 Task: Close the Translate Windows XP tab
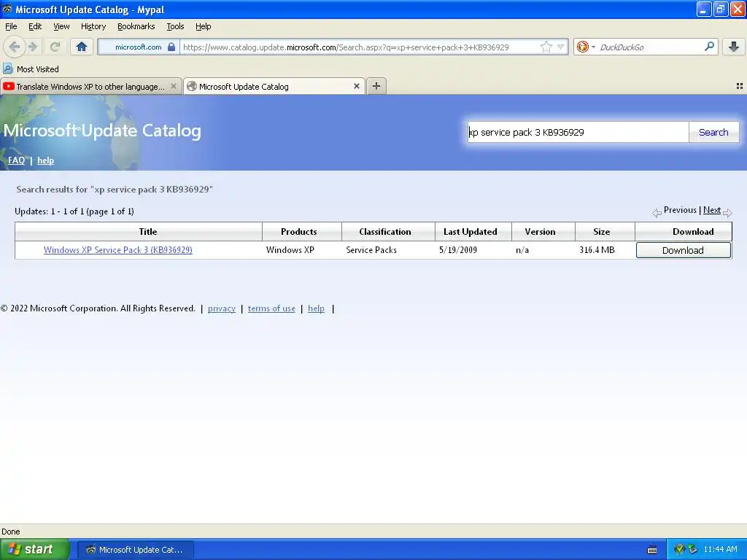pyautogui.click(x=174, y=86)
